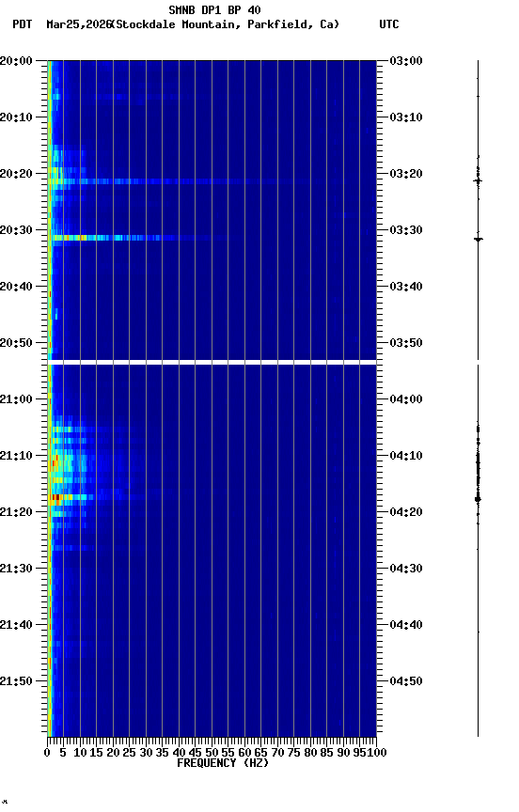Click the '04:30' UTC time label
This screenshot has height=812, width=519.
pos(406,570)
